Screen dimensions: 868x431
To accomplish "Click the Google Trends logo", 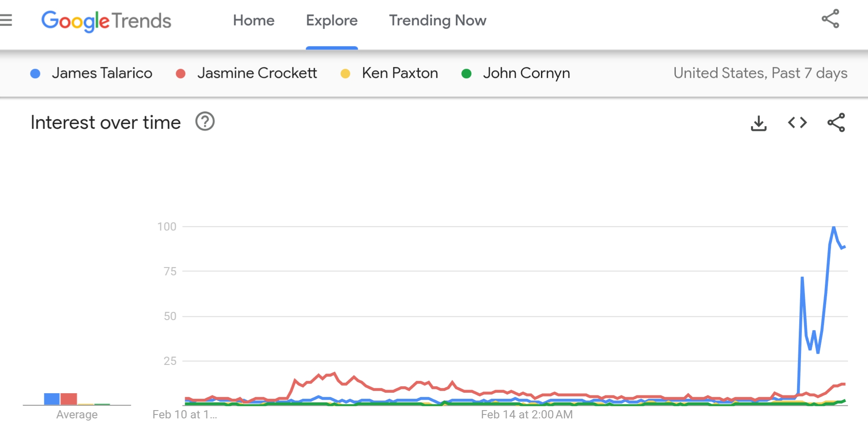I will pos(106,21).
